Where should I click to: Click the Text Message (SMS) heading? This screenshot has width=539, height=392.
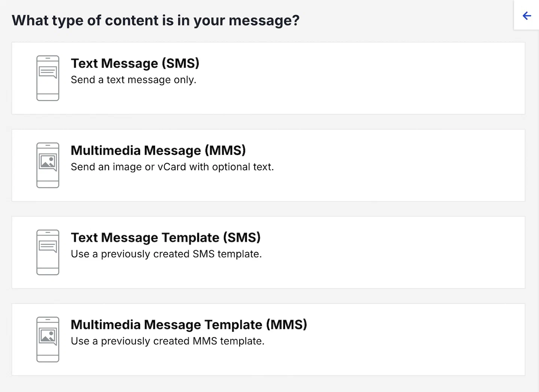pyautogui.click(x=135, y=63)
